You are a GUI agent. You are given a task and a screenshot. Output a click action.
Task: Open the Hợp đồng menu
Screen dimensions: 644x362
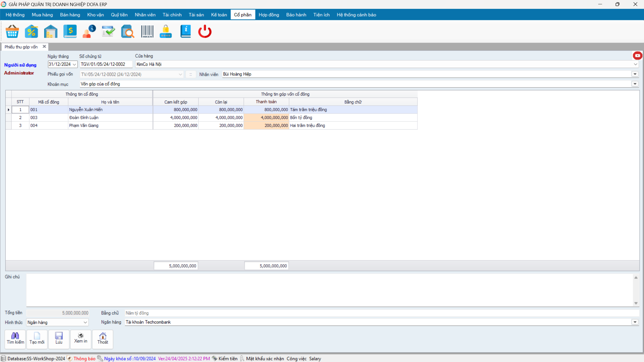[269, 15]
